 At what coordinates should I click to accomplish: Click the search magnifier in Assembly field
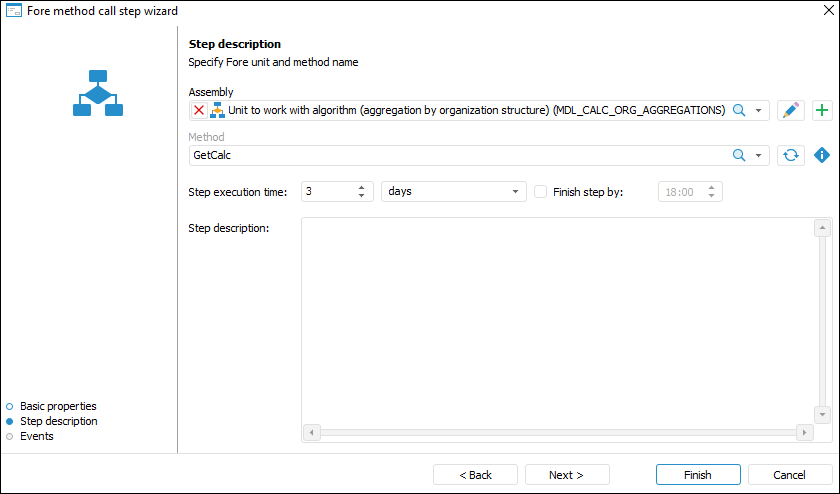tap(739, 111)
